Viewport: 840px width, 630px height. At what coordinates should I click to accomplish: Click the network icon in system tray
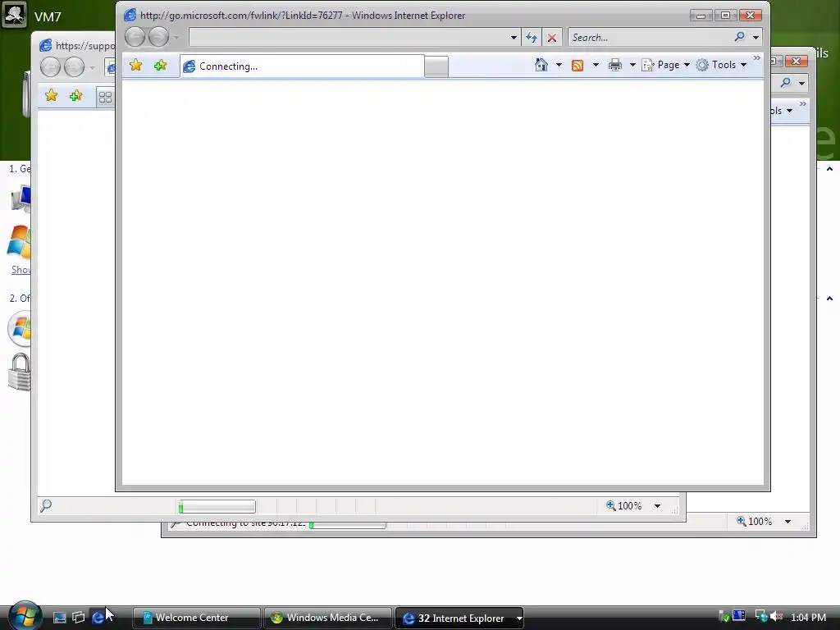point(760,617)
